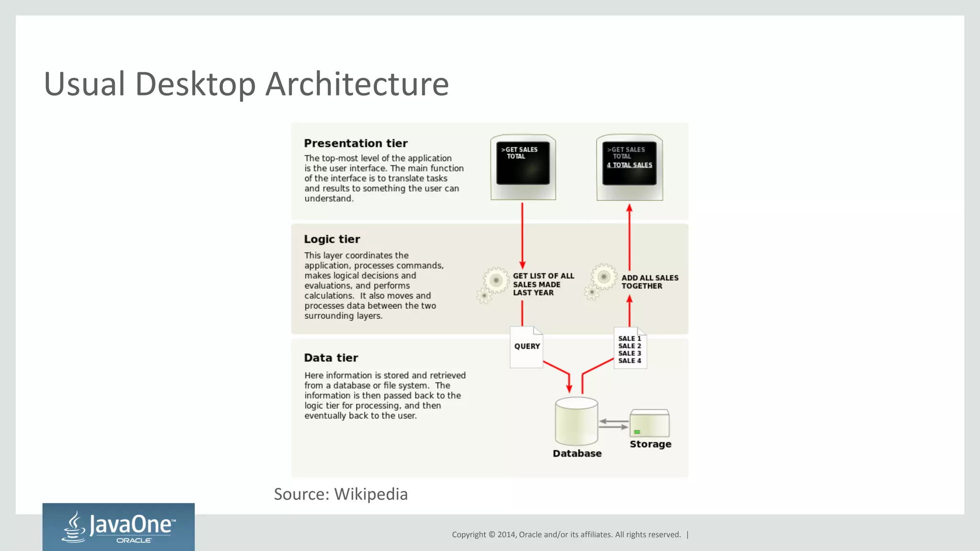This screenshot has height=551, width=980.
Task: Click the Storage drive icon
Action: (649, 423)
